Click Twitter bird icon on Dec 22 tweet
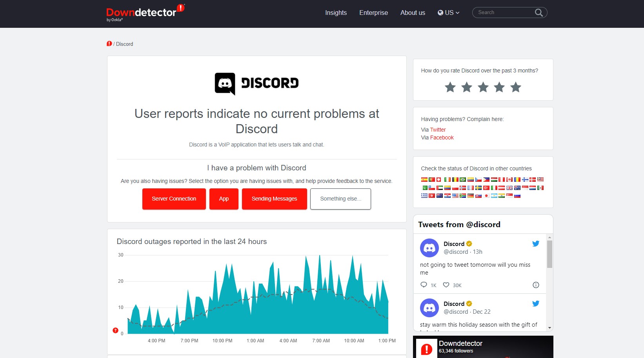644x358 pixels. coord(536,304)
